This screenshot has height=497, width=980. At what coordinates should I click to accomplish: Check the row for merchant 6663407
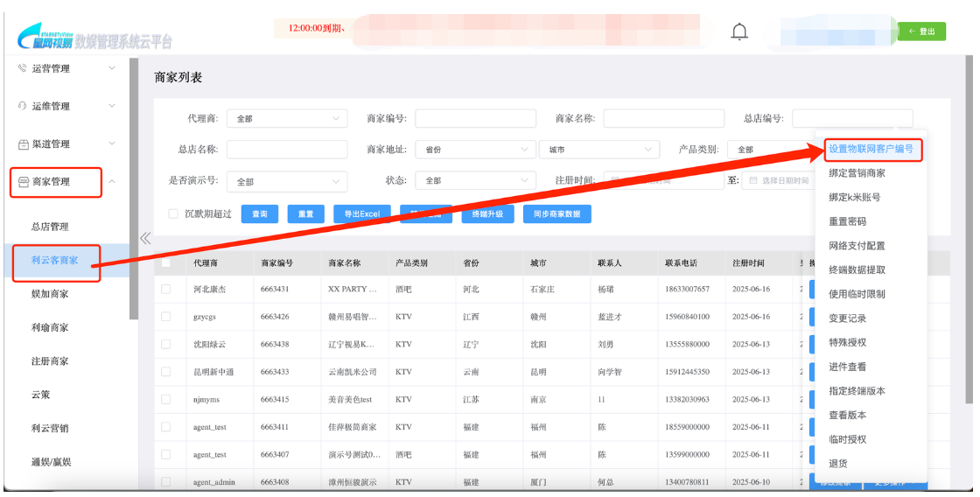click(165, 454)
